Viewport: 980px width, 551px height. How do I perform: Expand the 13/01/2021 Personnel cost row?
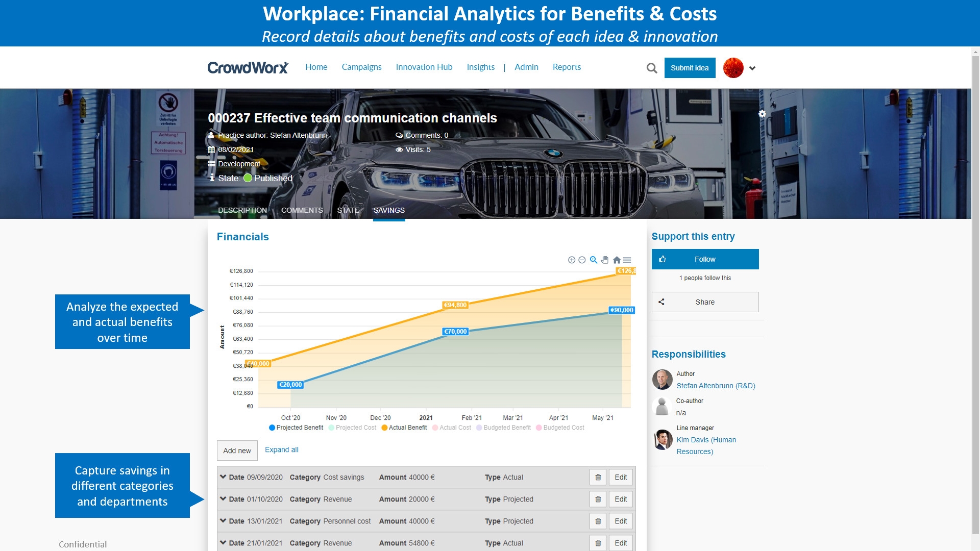(x=223, y=521)
